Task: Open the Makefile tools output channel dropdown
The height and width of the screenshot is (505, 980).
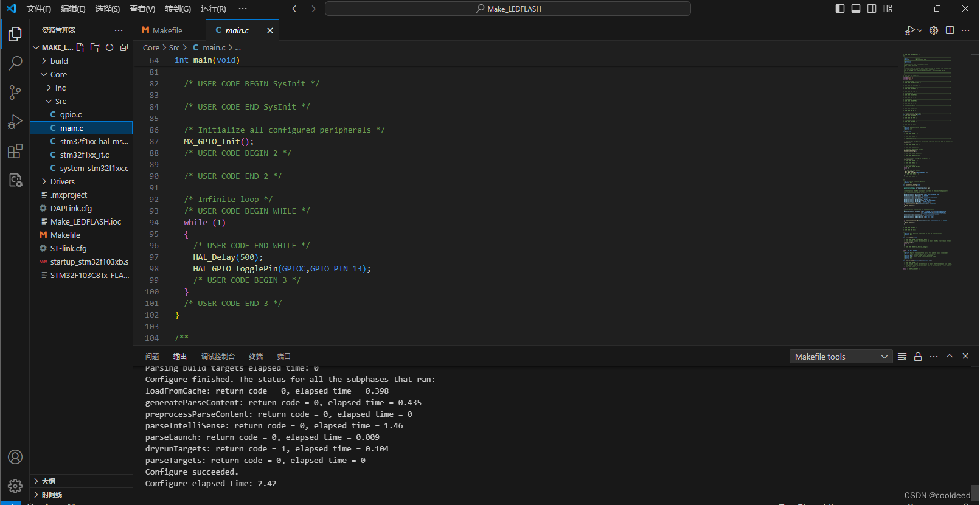Action: pyautogui.click(x=841, y=357)
